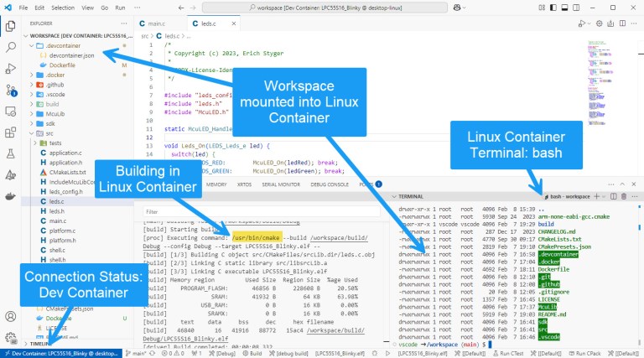Click output Filter input field
The image size is (644, 358).
pyautogui.click(x=262, y=212)
